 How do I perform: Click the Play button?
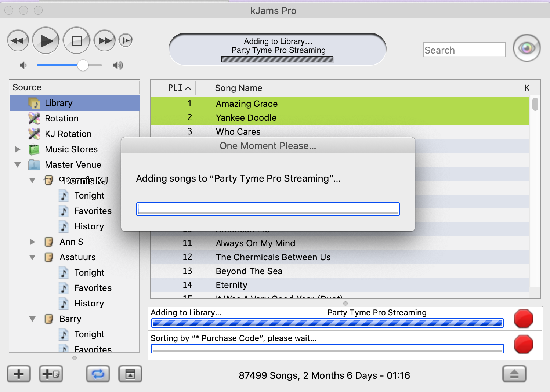click(46, 40)
